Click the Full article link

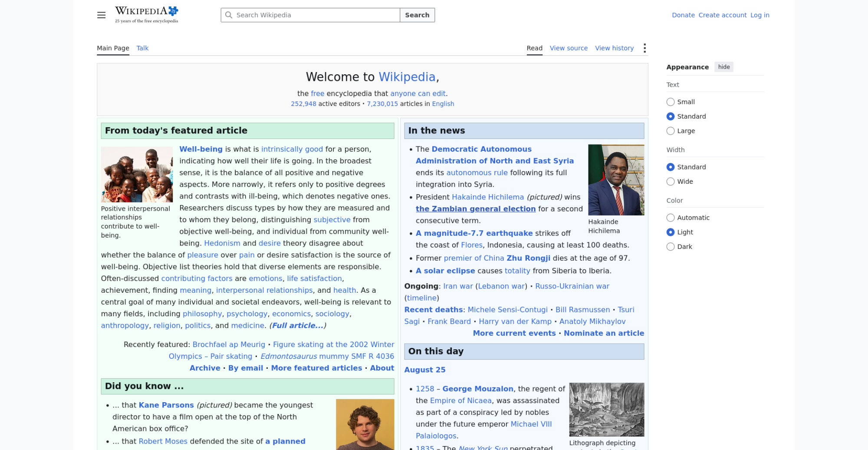[298, 325]
